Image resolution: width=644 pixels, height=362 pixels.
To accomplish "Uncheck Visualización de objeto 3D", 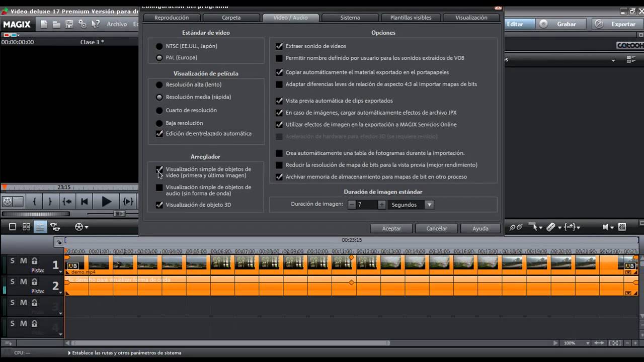I will [159, 205].
